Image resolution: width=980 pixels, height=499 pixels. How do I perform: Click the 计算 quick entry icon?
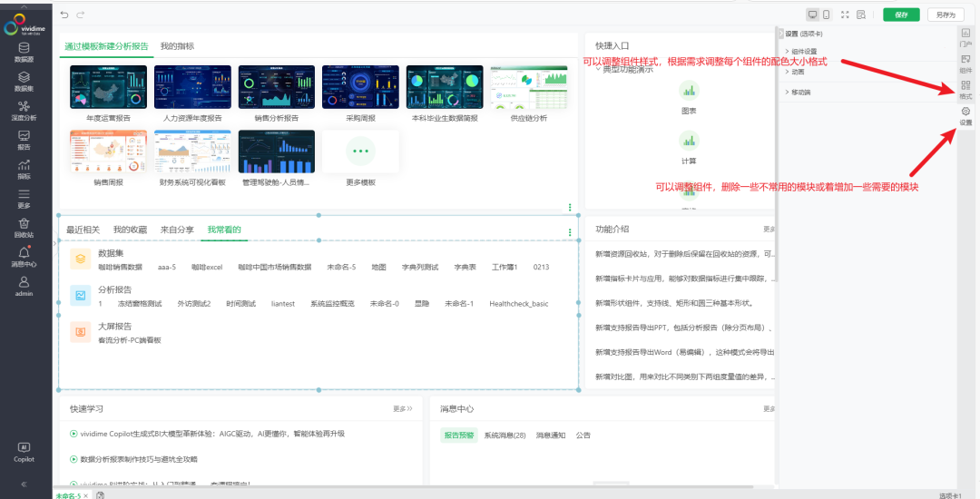(689, 142)
